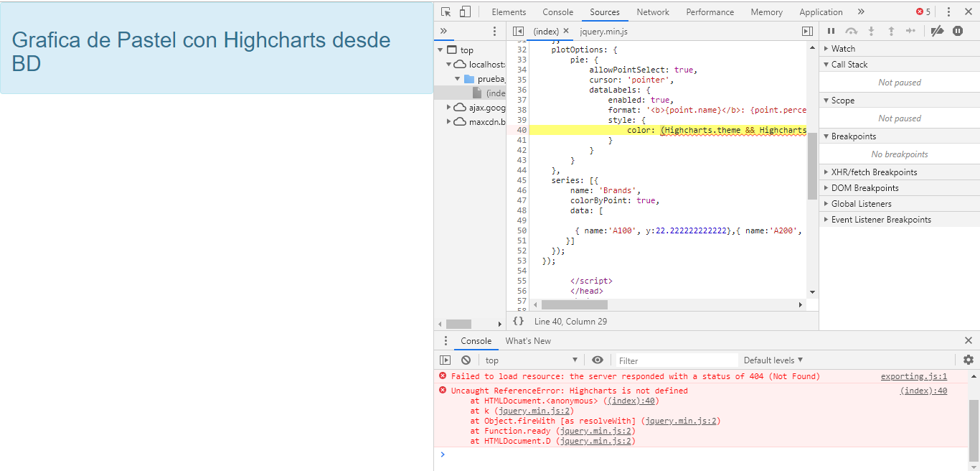Screen dimensions: 980x471
Task: Click the code editor horizontal scrollbar
Action: [x=575, y=305]
